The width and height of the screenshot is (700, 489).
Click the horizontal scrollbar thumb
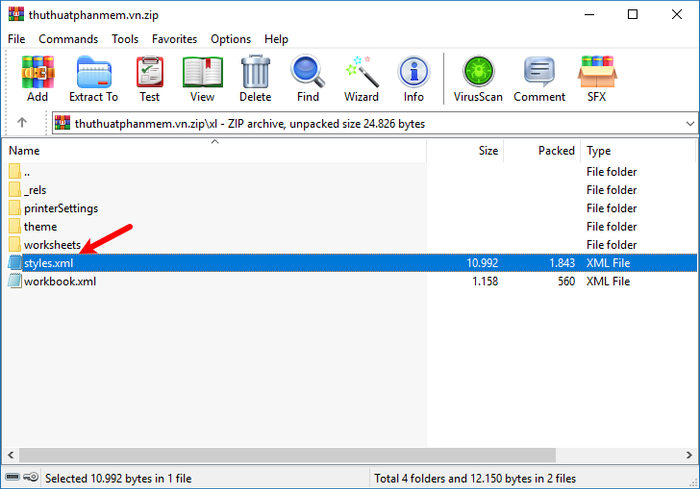[287, 455]
